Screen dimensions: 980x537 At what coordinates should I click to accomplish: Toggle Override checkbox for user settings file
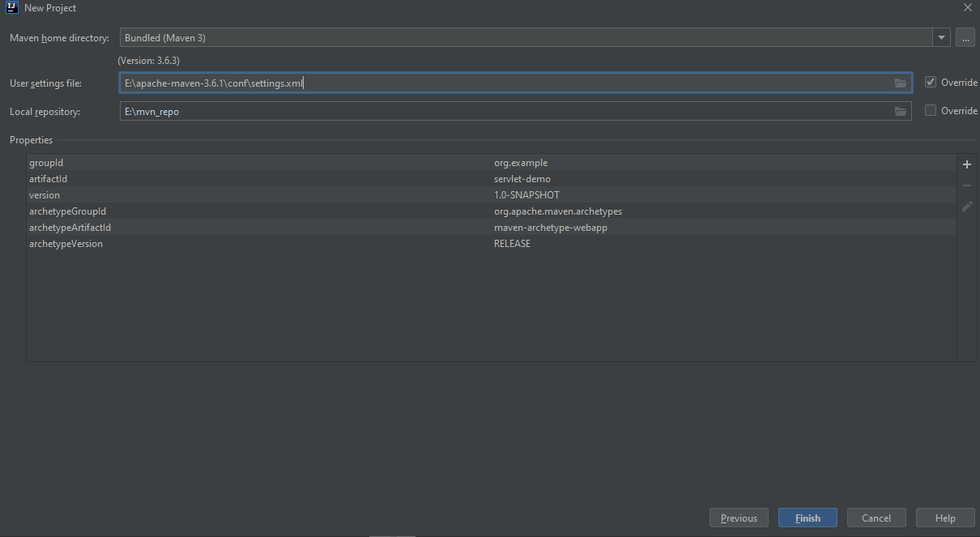pyautogui.click(x=931, y=83)
